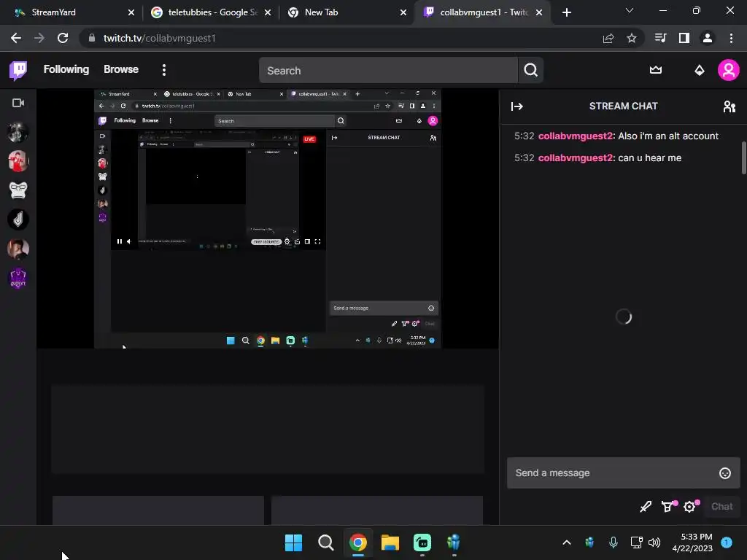
Task: Go back in browser history
Action: click(16, 38)
